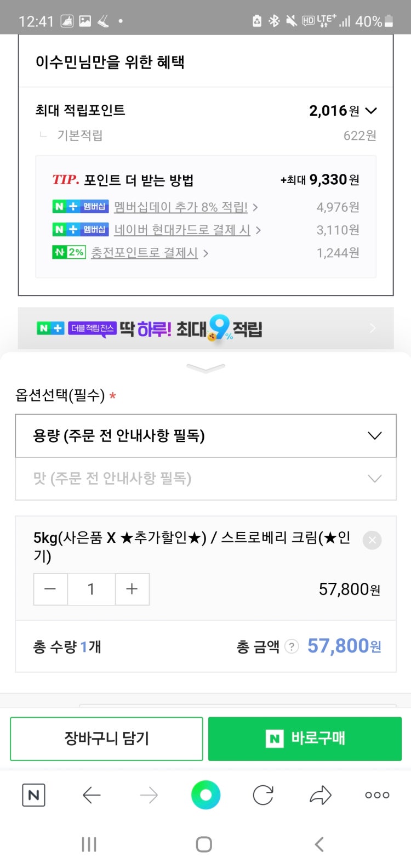This screenshot has width=411, height=868.
Task: Open the three-dot more menu
Action: [x=377, y=795]
